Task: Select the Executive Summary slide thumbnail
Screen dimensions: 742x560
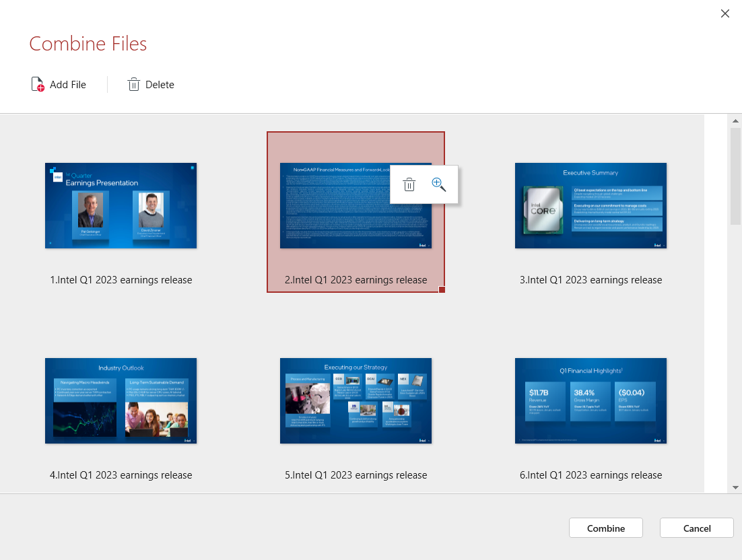Action: (x=591, y=205)
